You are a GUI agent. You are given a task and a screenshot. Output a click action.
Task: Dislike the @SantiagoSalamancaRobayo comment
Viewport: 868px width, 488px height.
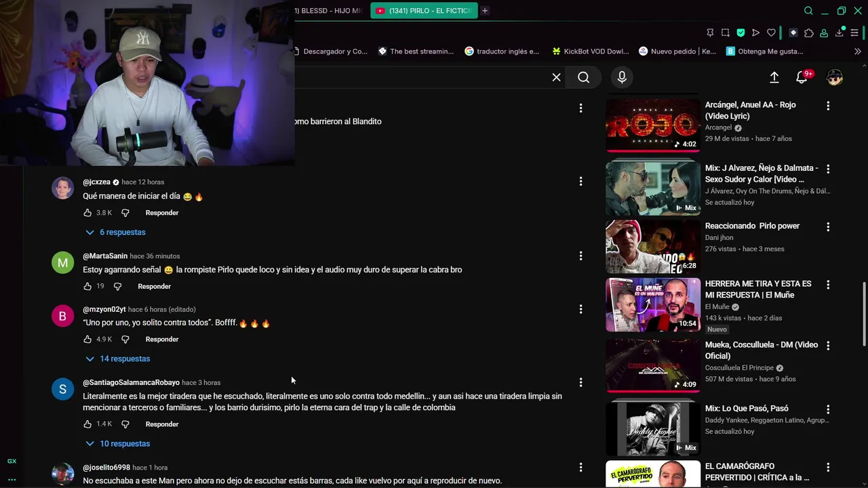click(x=125, y=424)
